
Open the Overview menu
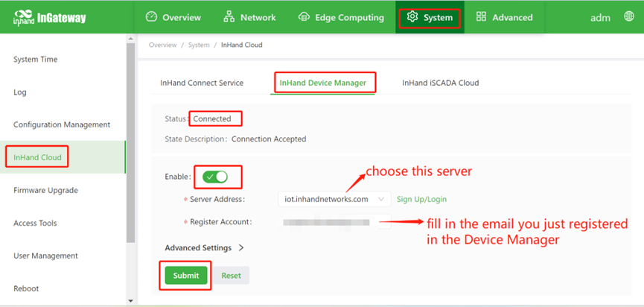click(x=173, y=17)
